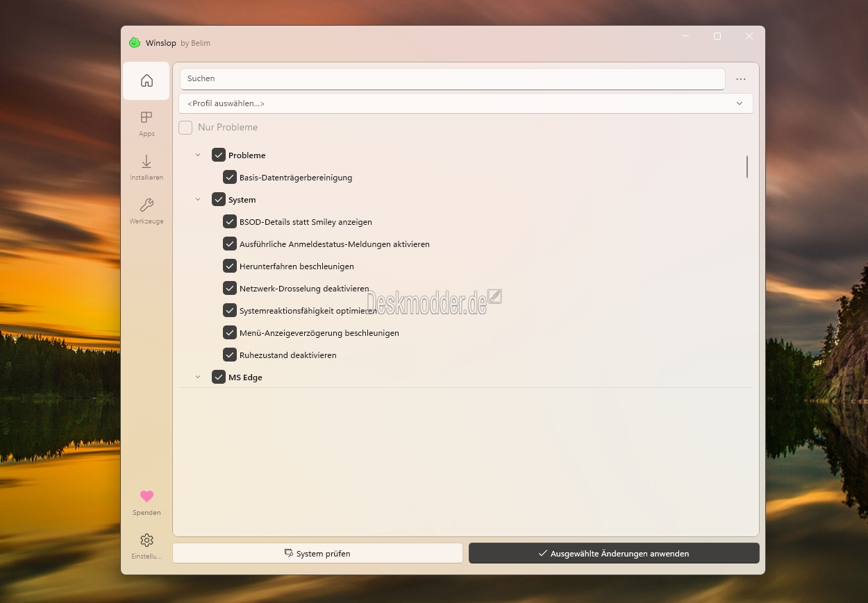Viewport: 868px width, 603px height.
Task: Open the three-dot more options menu
Action: click(x=741, y=79)
